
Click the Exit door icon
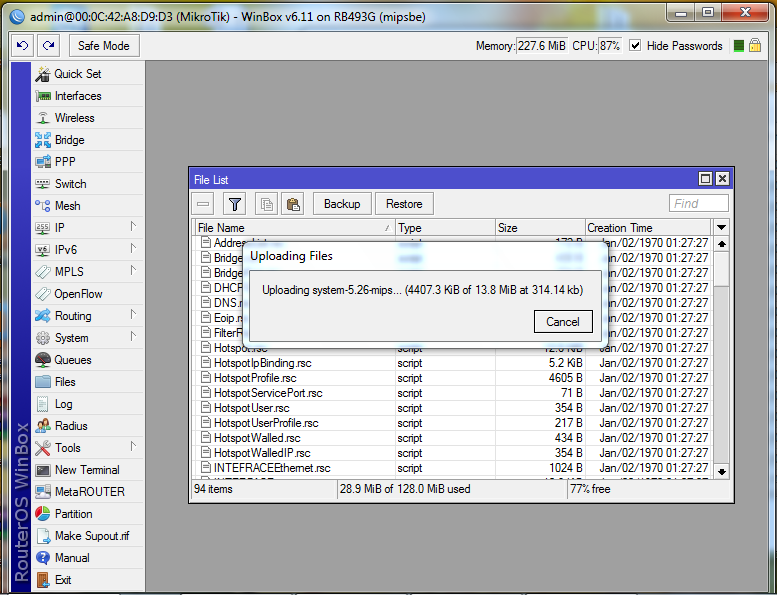[x=43, y=580]
